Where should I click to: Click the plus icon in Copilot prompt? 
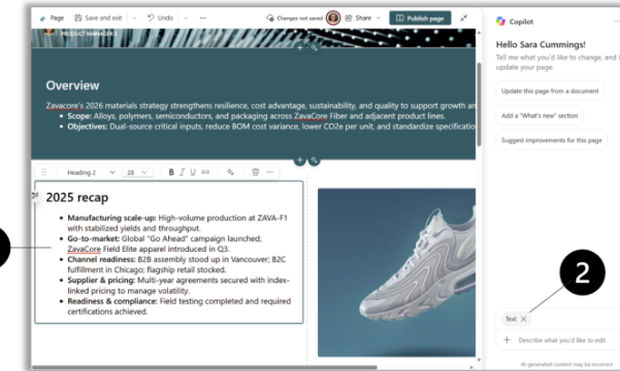507,340
